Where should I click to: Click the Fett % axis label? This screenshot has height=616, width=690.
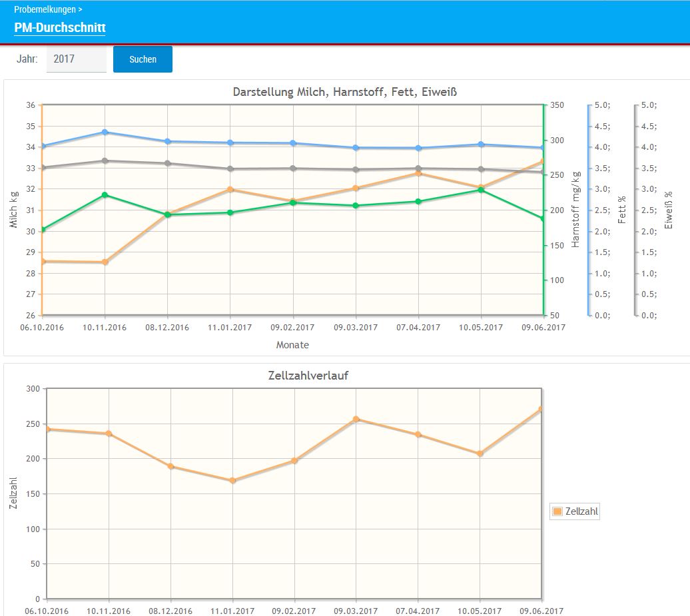point(622,210)
